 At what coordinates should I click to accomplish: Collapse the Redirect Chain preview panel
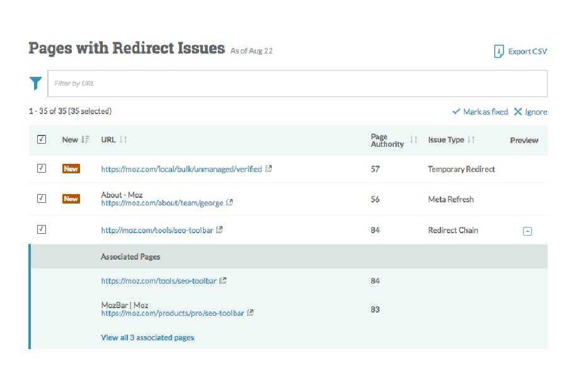tap(527, 231)
